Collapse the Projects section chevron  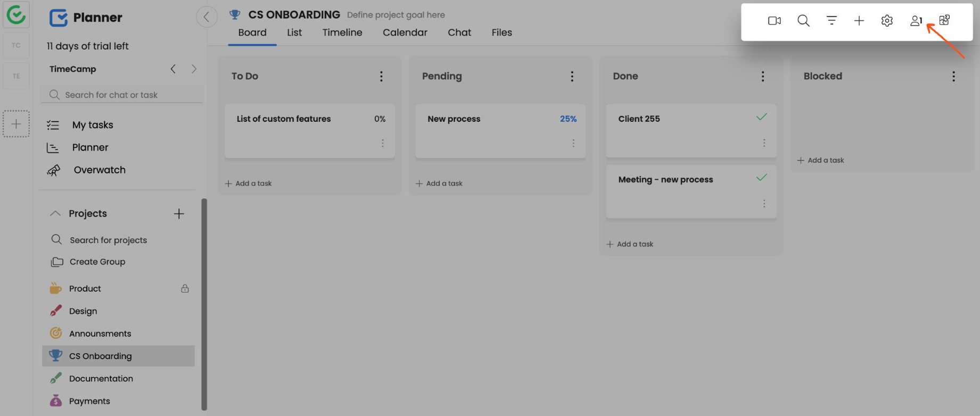click(55, 213)
